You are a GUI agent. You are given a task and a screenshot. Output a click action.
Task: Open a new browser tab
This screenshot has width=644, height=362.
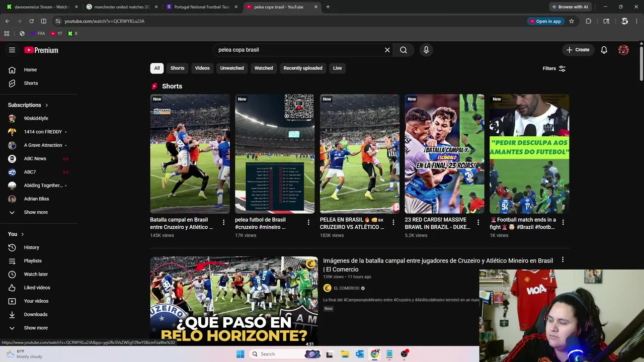point(328,7)
